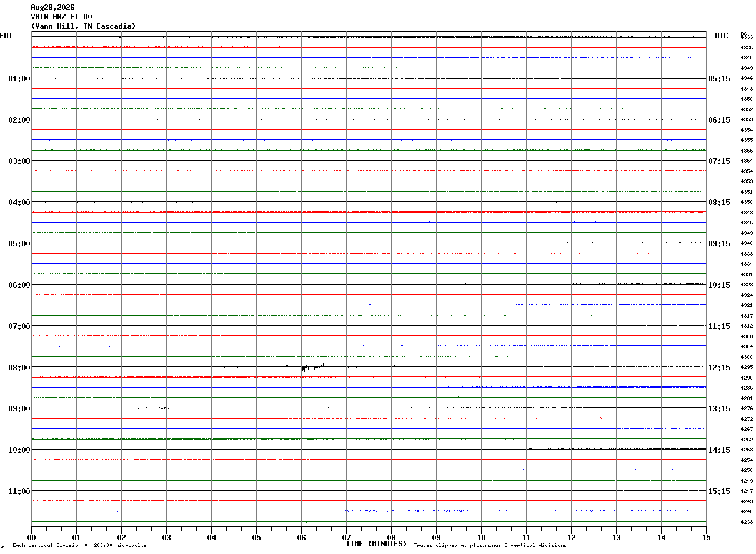756x554 pixels.
Task: Click the seismic burst on the 08:00 trace
Action: [x=314, y=367]
